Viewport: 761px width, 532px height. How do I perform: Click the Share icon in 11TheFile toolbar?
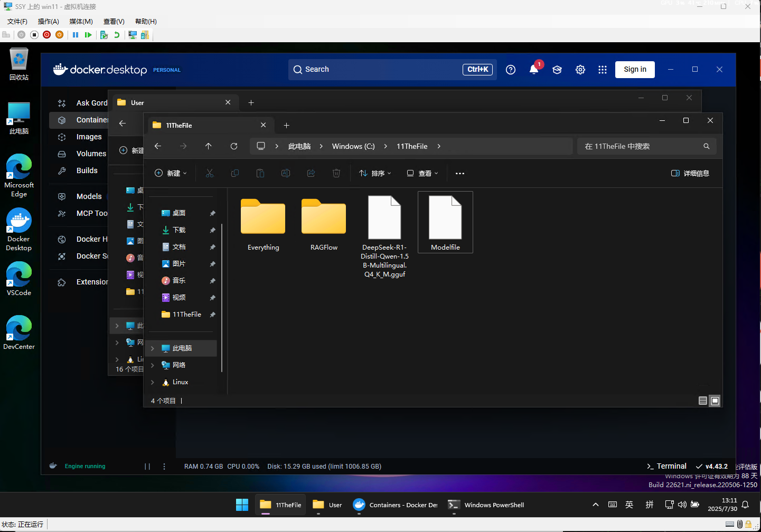point(311,173)
